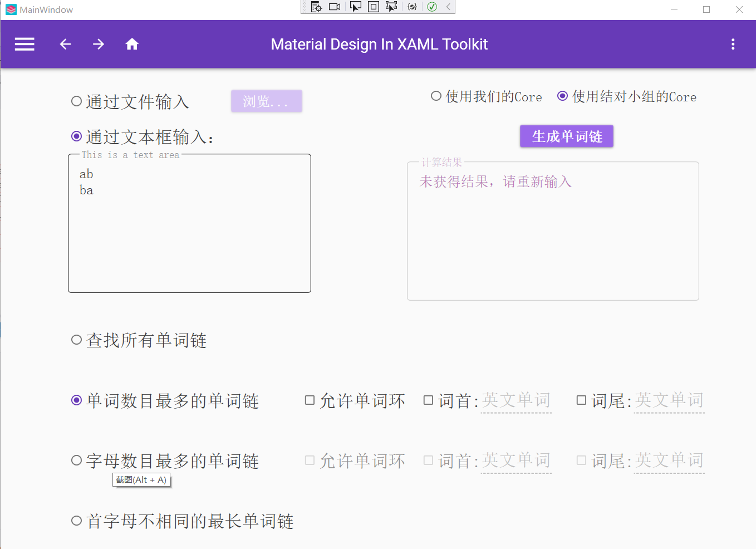
Task: Click the 未获得结果，请重新输入 message
Action: pos(495,182)
